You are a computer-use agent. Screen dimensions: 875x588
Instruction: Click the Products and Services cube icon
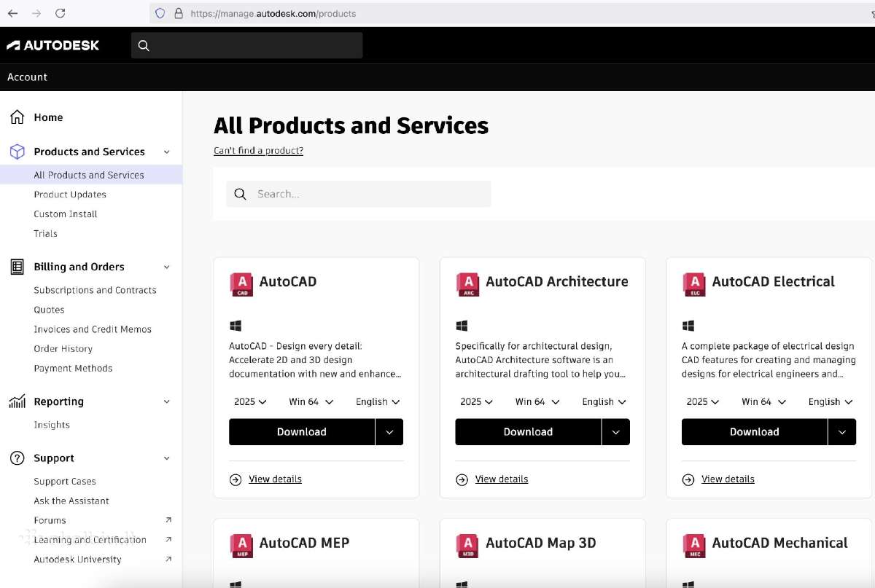(17, 152)
